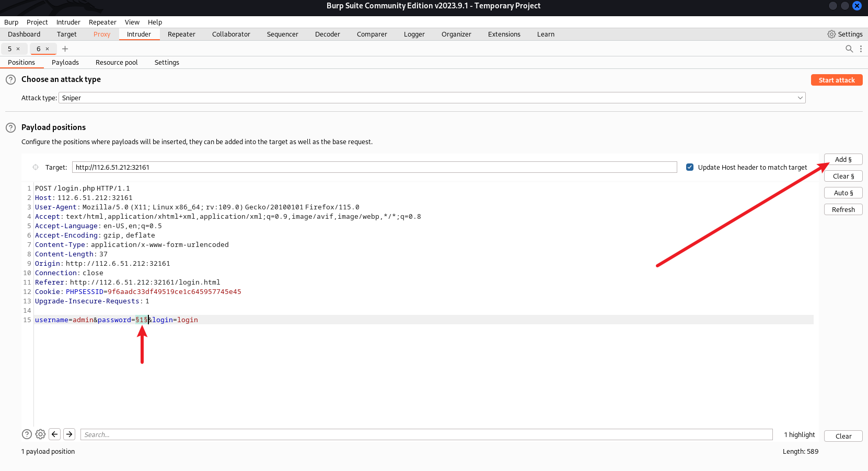The image size is (868, 471).
Task: Go to previous search match arrow
Action: point(55,434)
